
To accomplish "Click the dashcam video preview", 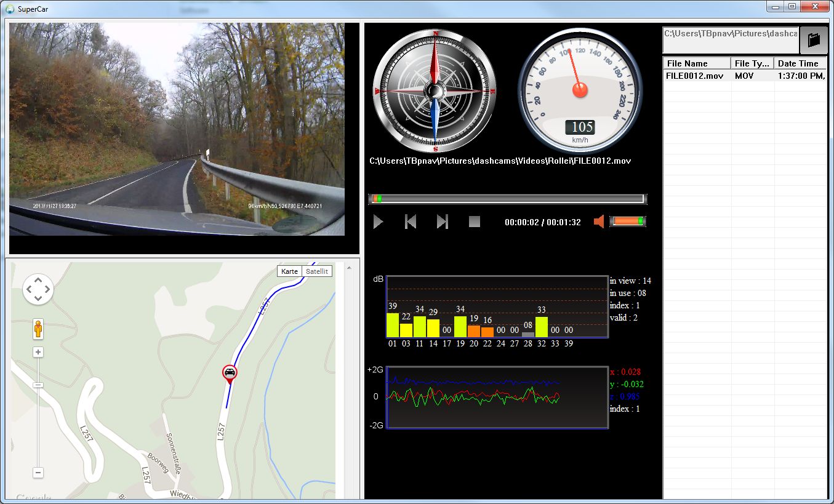I will [177, 129].
